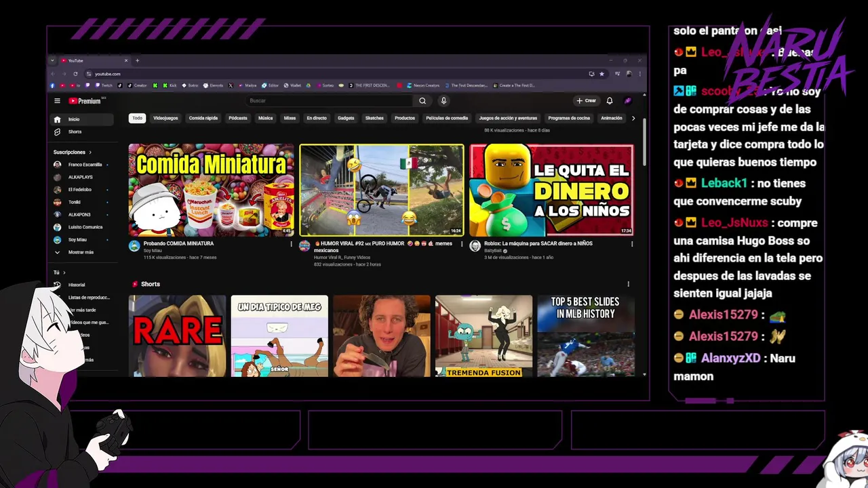Play the Comida Miniatura video thumbnail
The image size is (868, 488).
212,190
